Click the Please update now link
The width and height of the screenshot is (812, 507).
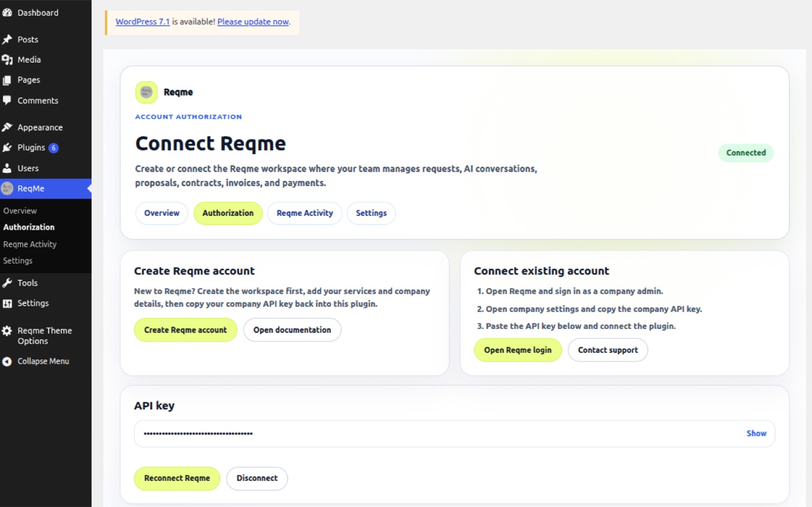[x=253, y=21]
